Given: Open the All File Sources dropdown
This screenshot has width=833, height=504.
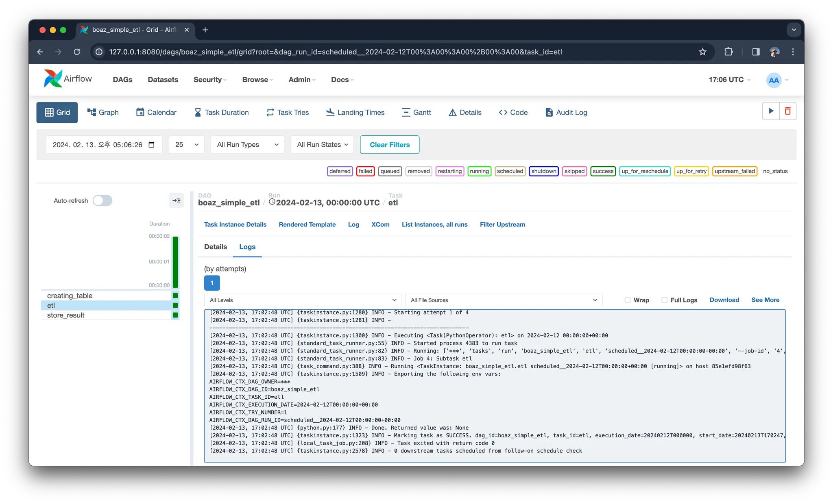Looking at the screenshot, I should coord(504,300).
